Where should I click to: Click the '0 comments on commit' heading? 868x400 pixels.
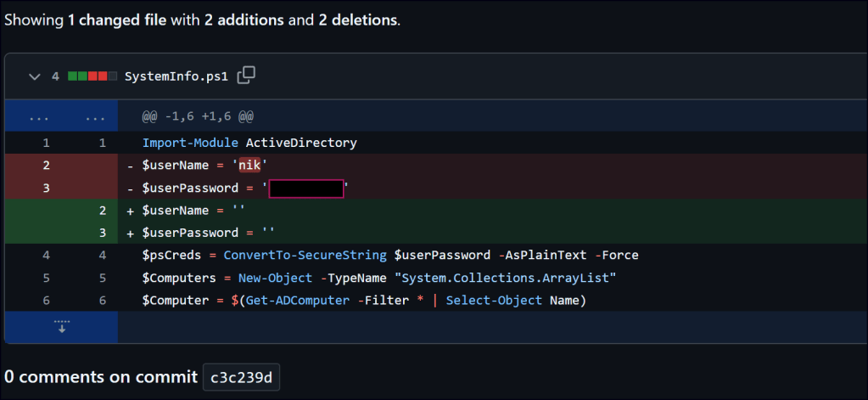click(100, 377)
